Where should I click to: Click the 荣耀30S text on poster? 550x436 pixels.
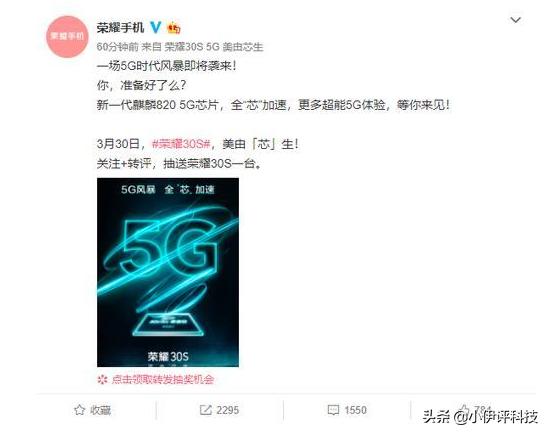pyautogui.click(x=168, y=357)
